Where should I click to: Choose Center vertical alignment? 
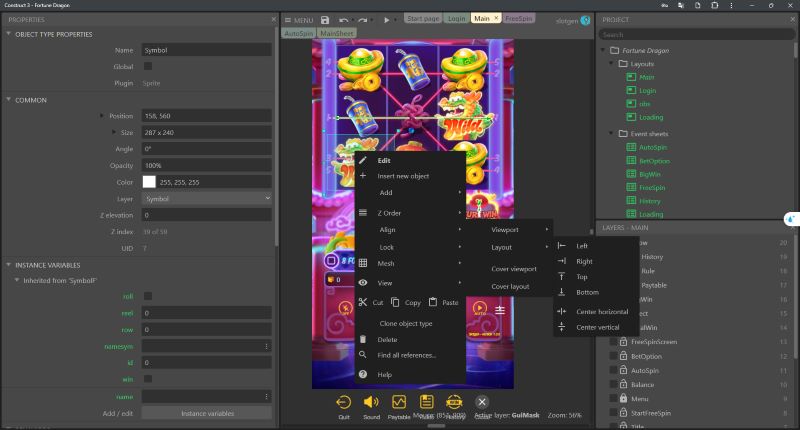click(x=596, y=327)
